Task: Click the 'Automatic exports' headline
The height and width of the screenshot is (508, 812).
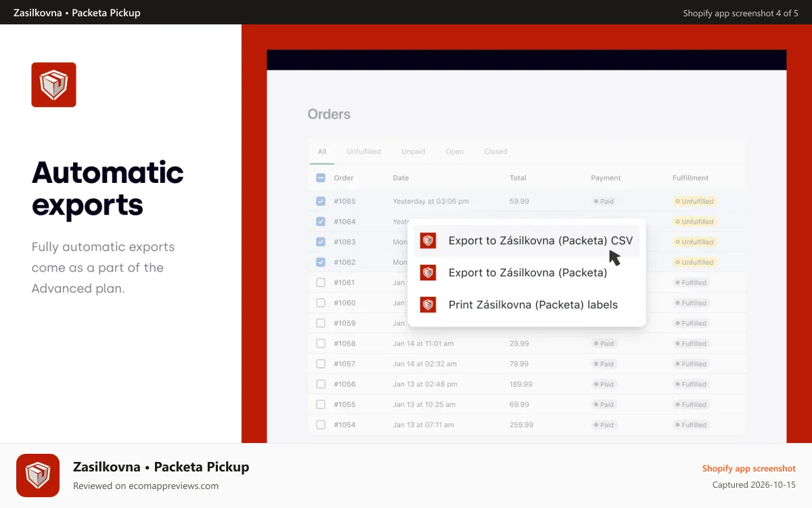Action: pos(108,188)
